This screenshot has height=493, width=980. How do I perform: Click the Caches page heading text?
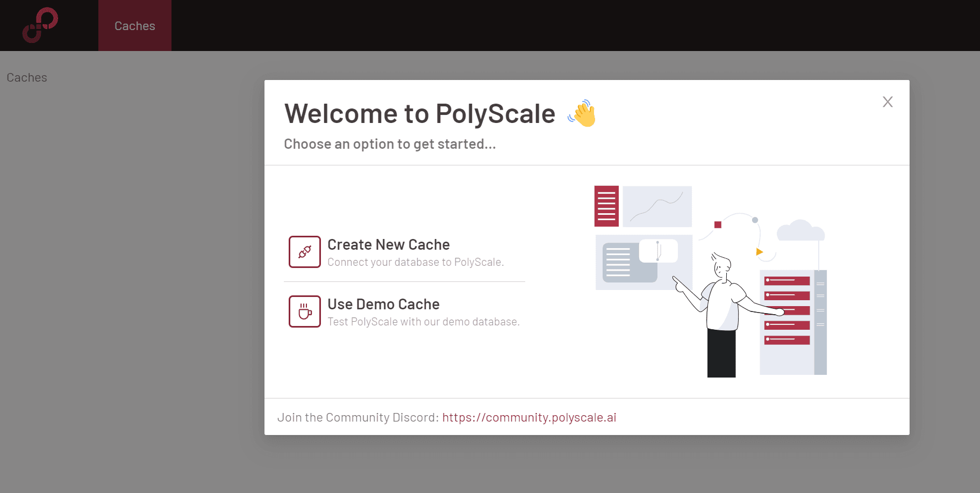pos(27,78)
